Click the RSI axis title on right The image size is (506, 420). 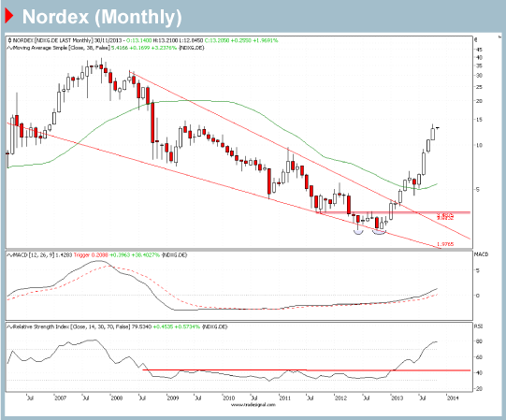(478, 326)
